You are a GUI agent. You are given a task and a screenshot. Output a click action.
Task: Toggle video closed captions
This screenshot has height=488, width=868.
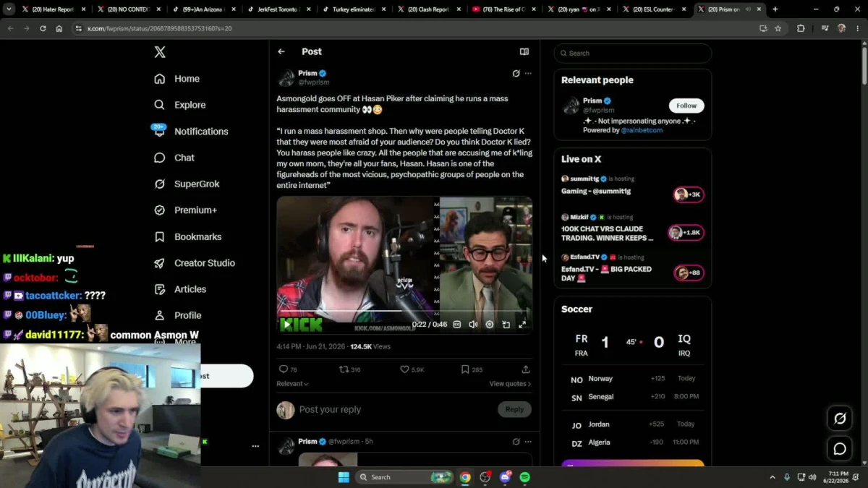coord(457,325)
